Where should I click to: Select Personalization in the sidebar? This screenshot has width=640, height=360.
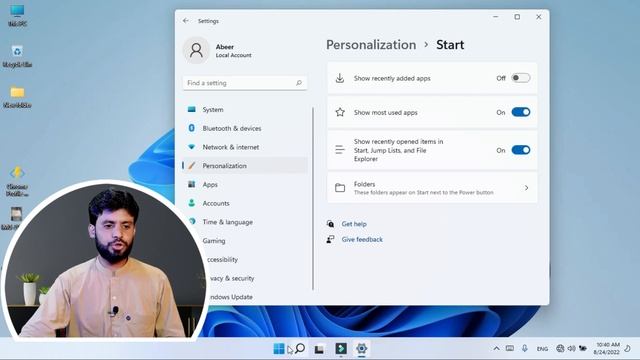click(x=245, y=166)
